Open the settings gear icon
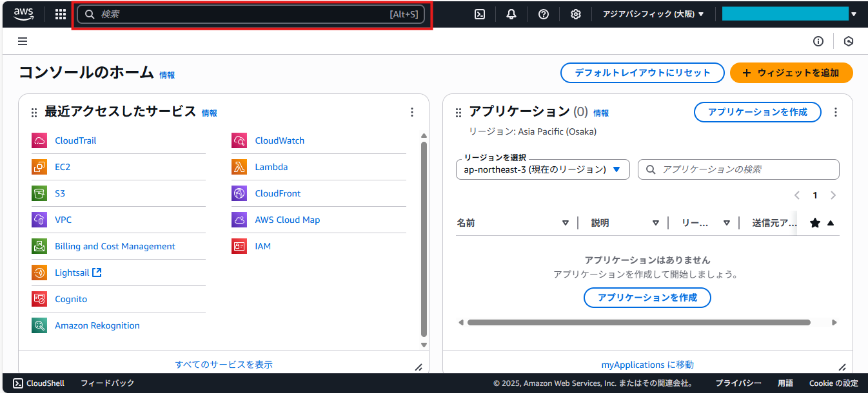This screenshot has width=868, height=393. [x=576, y=14]
